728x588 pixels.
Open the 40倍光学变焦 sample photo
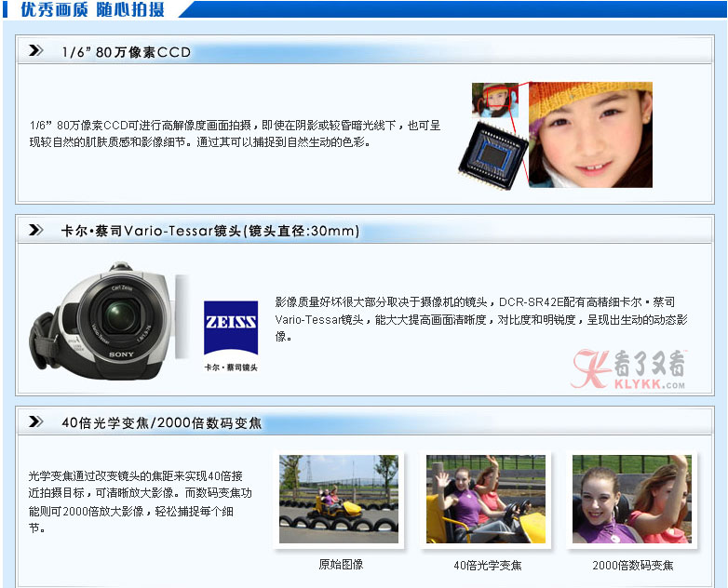(x=486, y=499)
